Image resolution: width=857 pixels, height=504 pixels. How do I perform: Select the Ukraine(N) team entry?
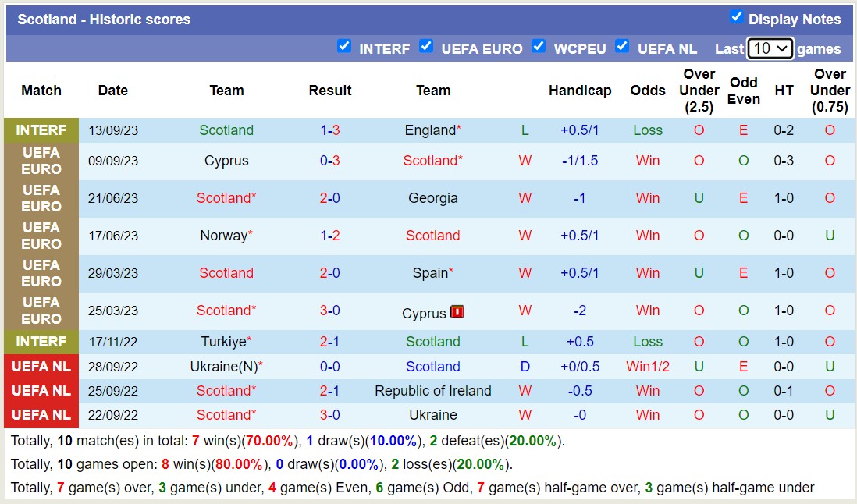coord(223,367)
